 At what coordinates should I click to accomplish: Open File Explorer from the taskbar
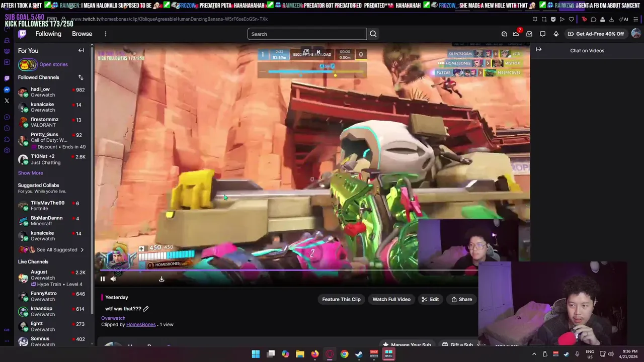[300, 354]
